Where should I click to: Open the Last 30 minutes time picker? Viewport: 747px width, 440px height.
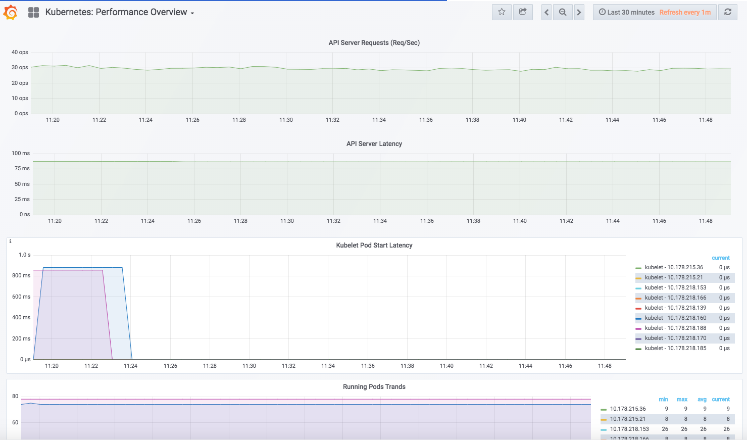click(626, 12)
